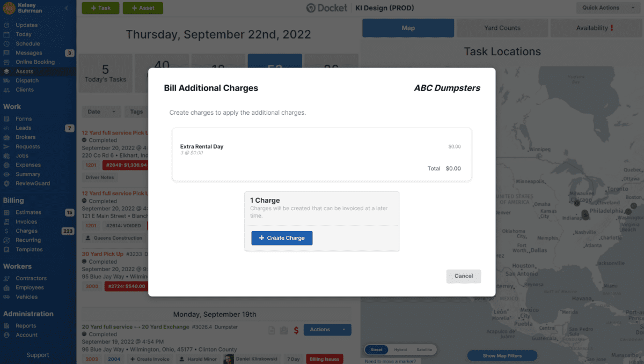Select Satellite map view
Screen dimensions: 644x364
pyautogui.click(x=424, y=350)
